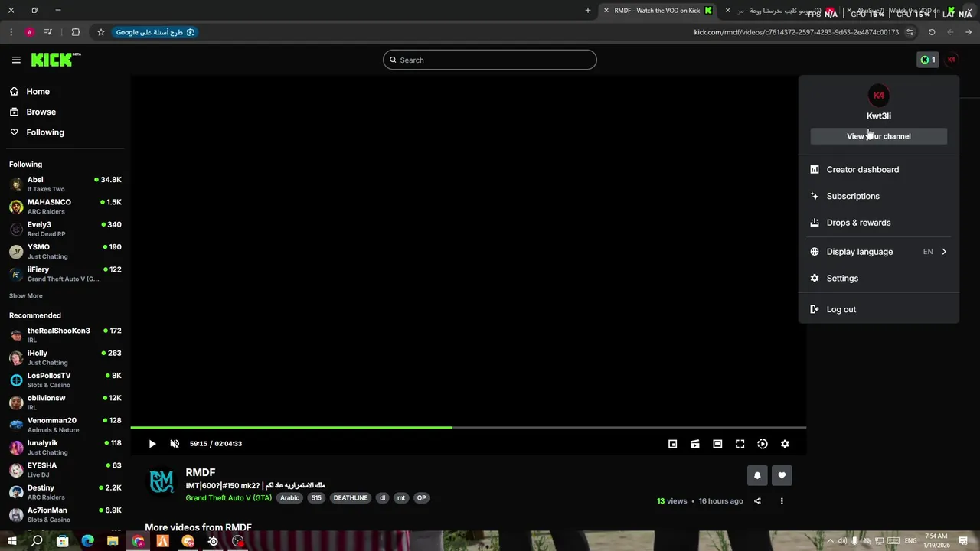Image resolution: width=980 pixels, height=551 pixels.
Task: Open Drops & rewards
Action: click(x=879, y=223)
